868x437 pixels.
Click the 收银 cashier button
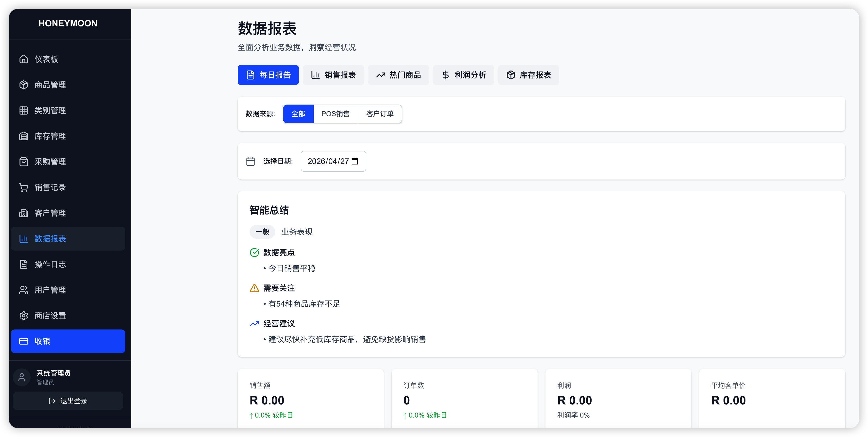pyautogui.click(x=68, y=341)
